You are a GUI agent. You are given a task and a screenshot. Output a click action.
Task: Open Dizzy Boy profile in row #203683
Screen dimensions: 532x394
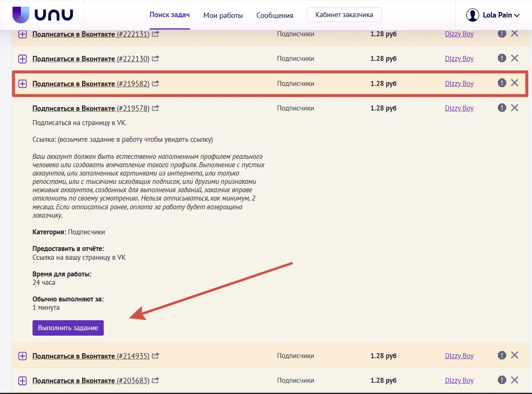[x=459, y=381]
